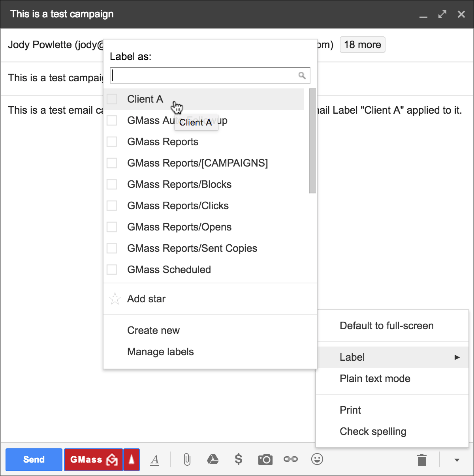Click the GMass red send button
The height and width of the screenshot is (476, 474).
click(94, 460)
